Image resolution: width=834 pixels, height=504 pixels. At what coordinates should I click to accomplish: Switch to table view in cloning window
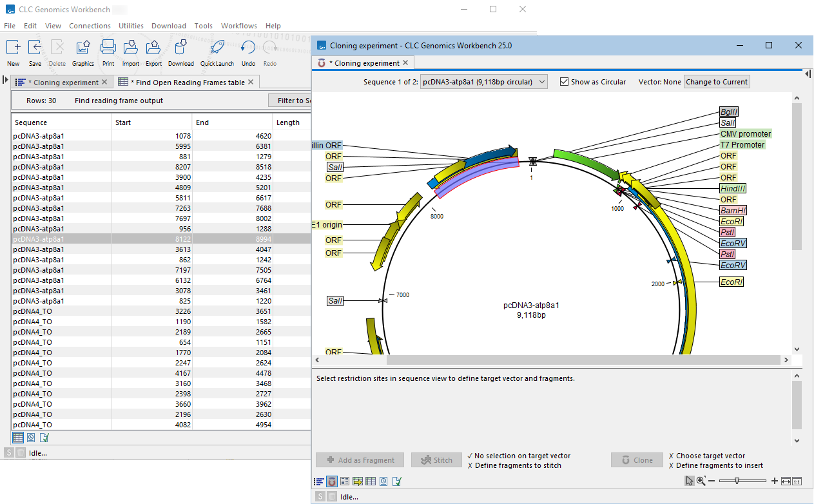371,481
